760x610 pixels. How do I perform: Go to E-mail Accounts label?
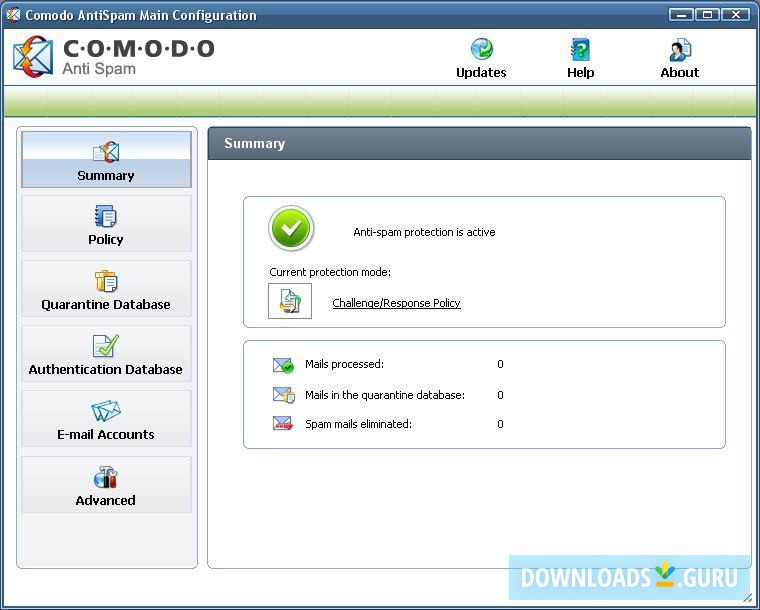pos(106,434)
